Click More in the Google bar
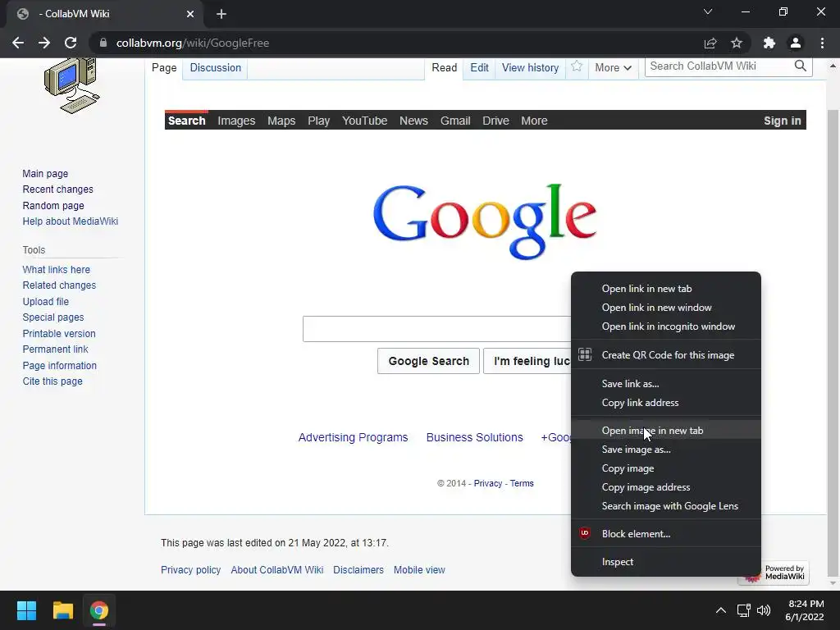The width and height of the screenshot is (840, 630). (534, 121)
